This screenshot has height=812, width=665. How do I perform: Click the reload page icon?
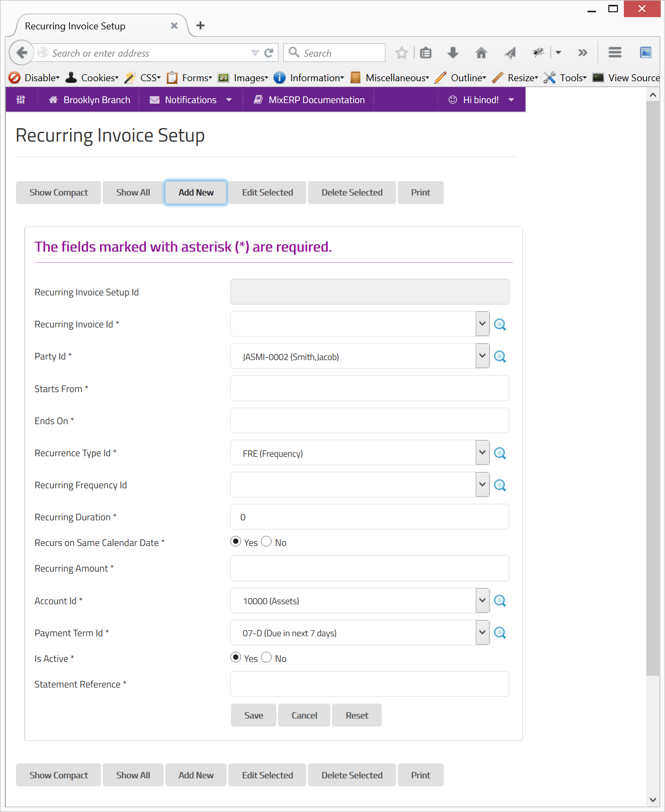[x=269, y=53]
